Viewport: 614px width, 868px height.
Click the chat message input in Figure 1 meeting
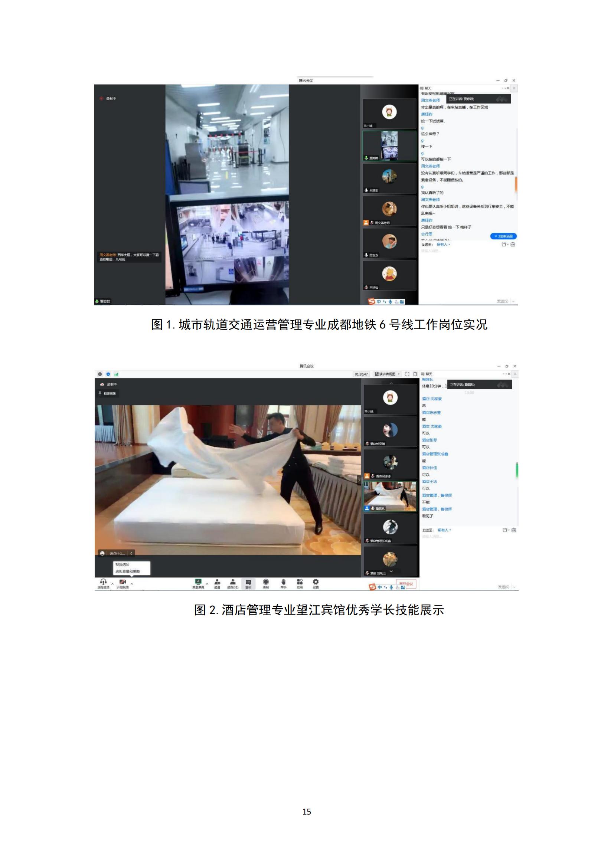coord(468,272)
